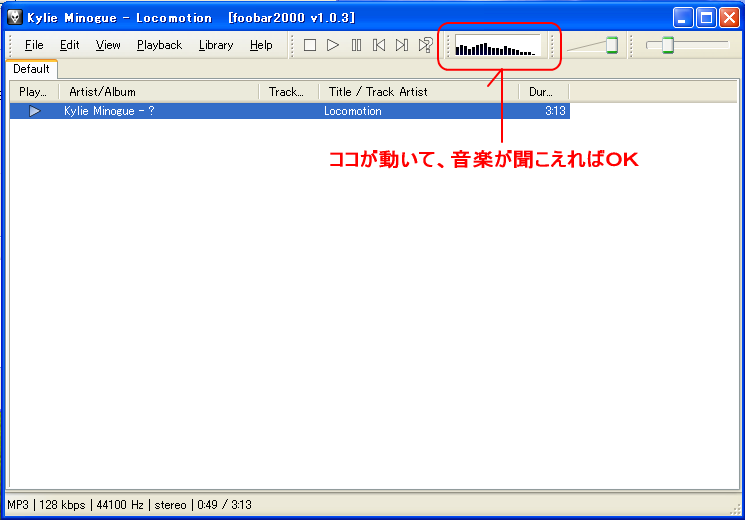Click the playing indicator arrow in row
The image size is (745, 520).
tap(34, 111)
